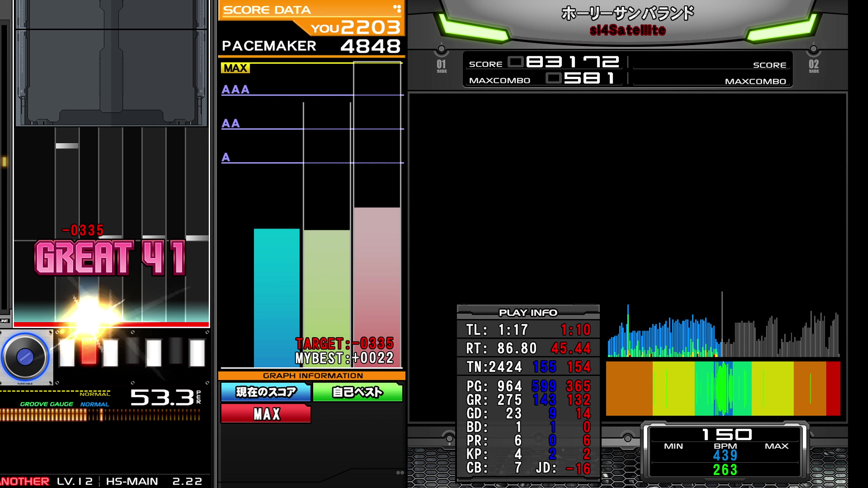Click the MYBEST:+0022 label
This screenshot has height=488, width=868.
tap(344, 358)
